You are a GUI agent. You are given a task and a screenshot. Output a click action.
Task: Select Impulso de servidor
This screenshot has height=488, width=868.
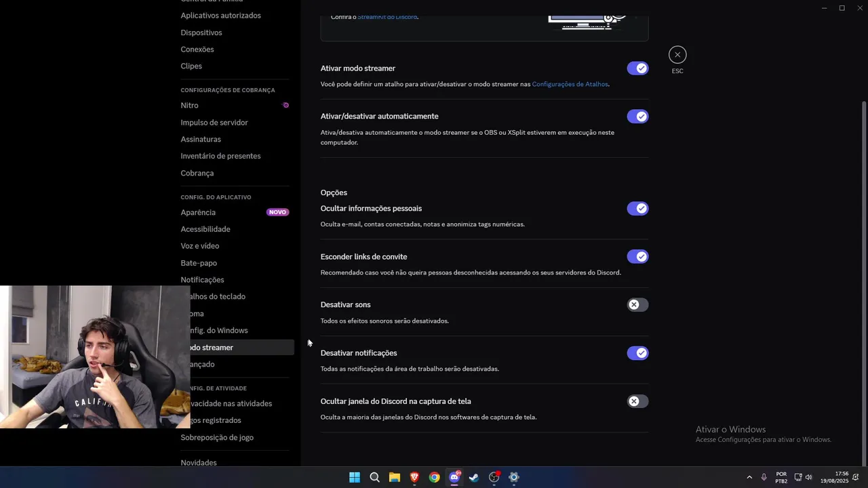pos(214,123)
